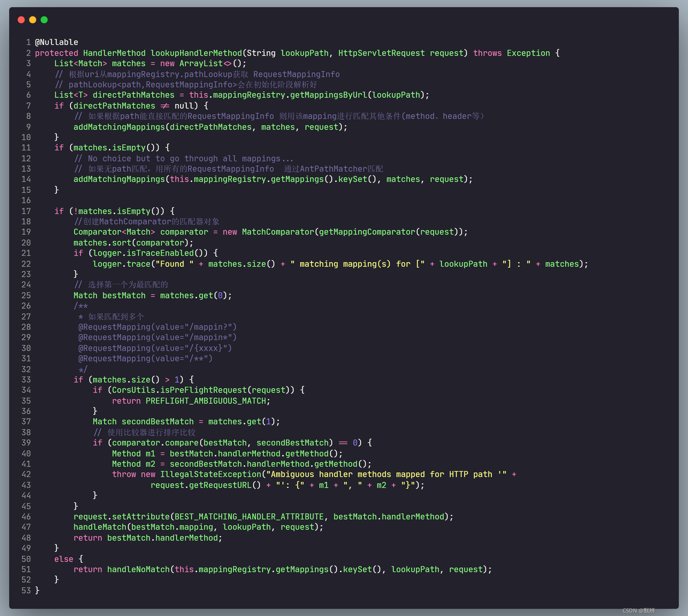Click 'logger.trace' call on line 22

(x=122, y=264)
